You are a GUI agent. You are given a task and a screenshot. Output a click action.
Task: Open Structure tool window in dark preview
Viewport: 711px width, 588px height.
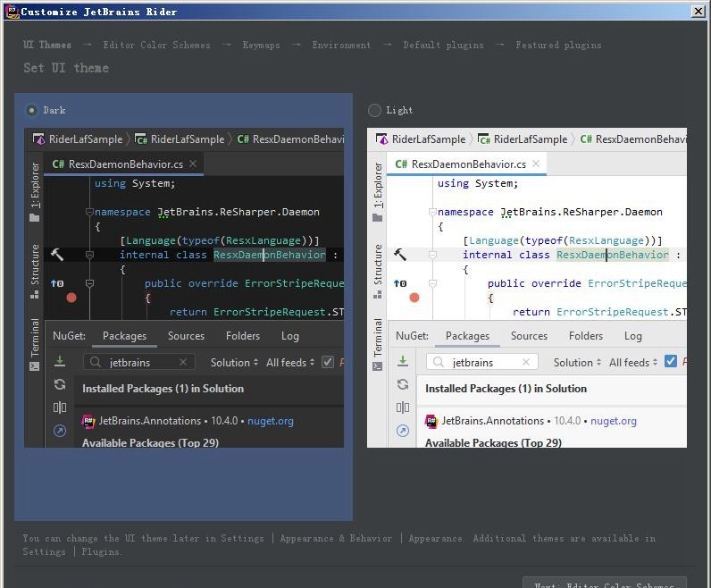pyautogui.click(x=35, y=271)
